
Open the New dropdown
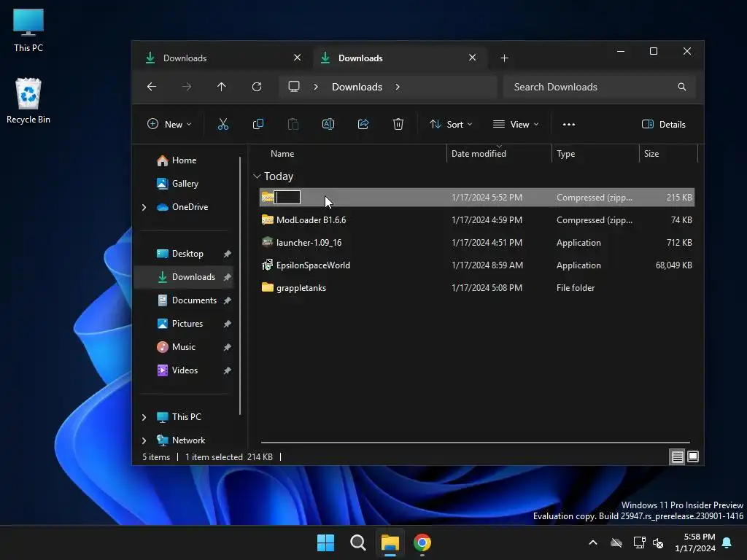[x=169, y=124]
